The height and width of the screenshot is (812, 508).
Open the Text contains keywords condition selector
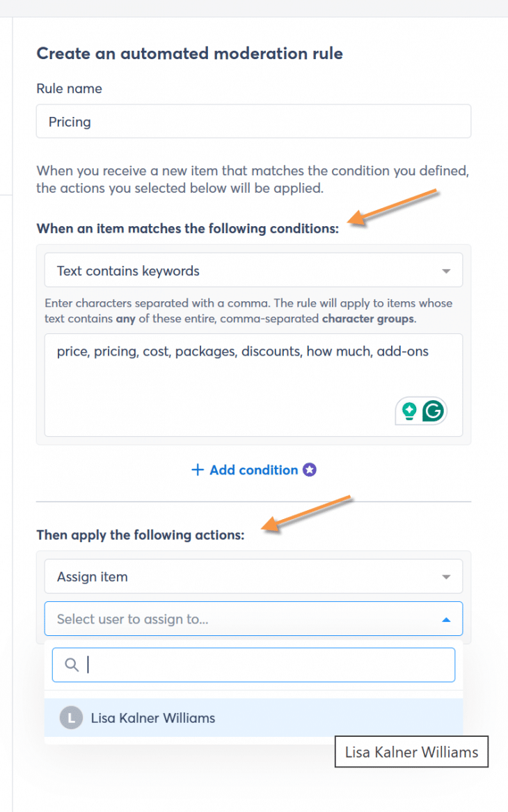(253, 271)
